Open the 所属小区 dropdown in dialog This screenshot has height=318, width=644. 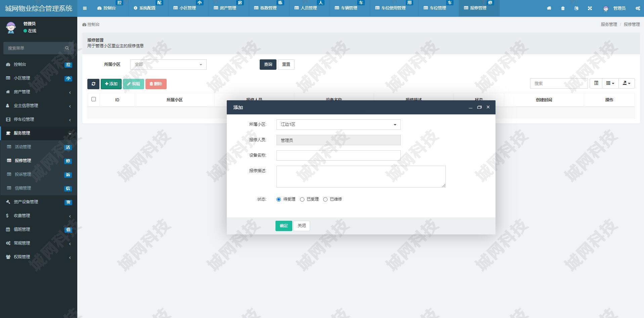pyautogui.click(x=338, y=124)
